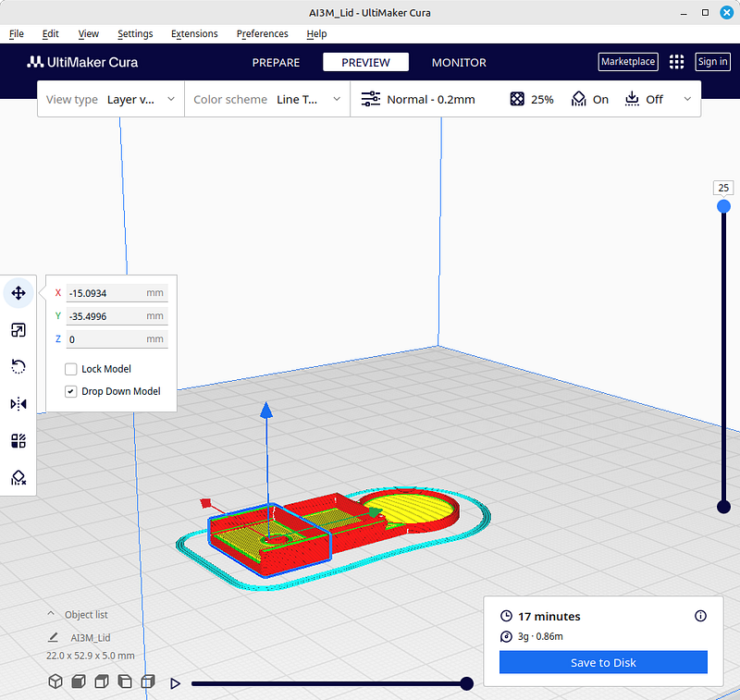740x700 pixels.
Task: Play the layer simulation
Action: pyautogui.click(x=175, y=683)
